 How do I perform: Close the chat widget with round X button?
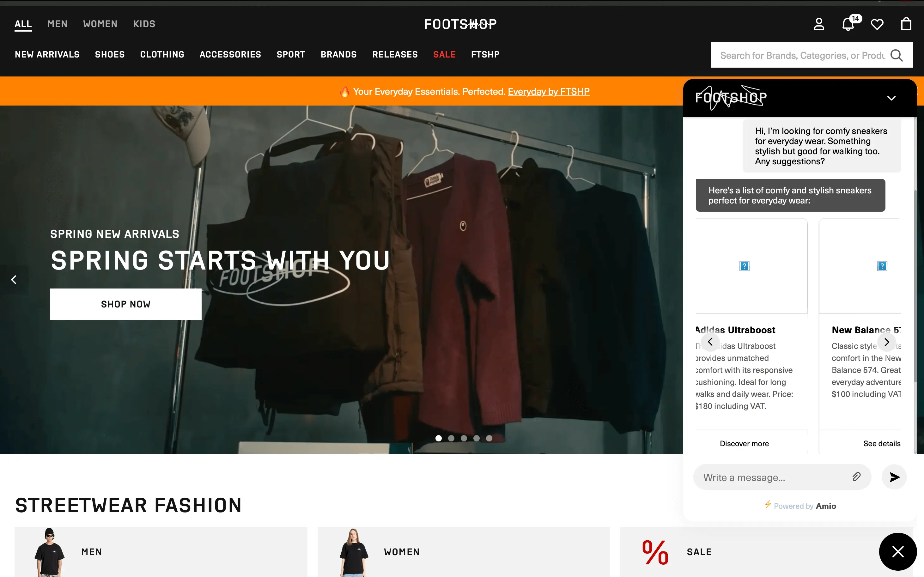click(x=898, y=551)
